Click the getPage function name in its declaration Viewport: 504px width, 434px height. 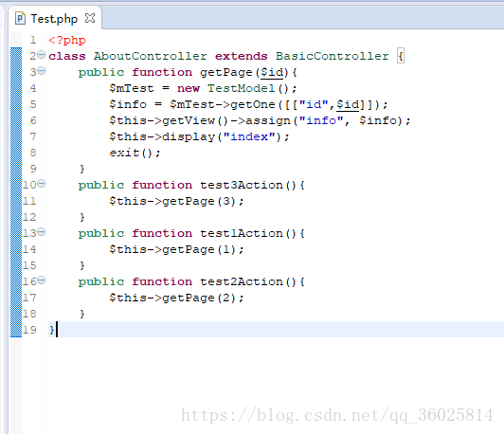coord(226,72)
